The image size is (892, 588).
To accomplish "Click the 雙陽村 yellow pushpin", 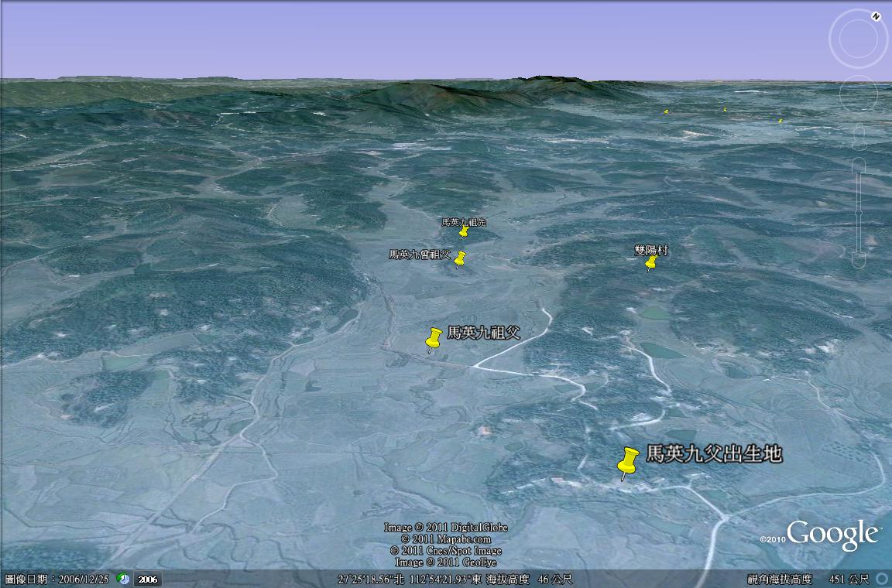I will [651, 262].
